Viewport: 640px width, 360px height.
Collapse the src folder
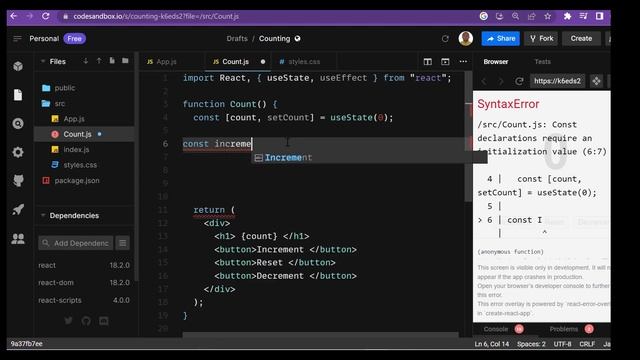[x=59, y=103]
